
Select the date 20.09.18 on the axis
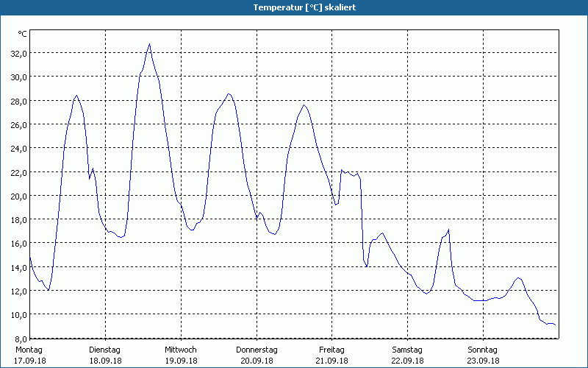[257, 361]
